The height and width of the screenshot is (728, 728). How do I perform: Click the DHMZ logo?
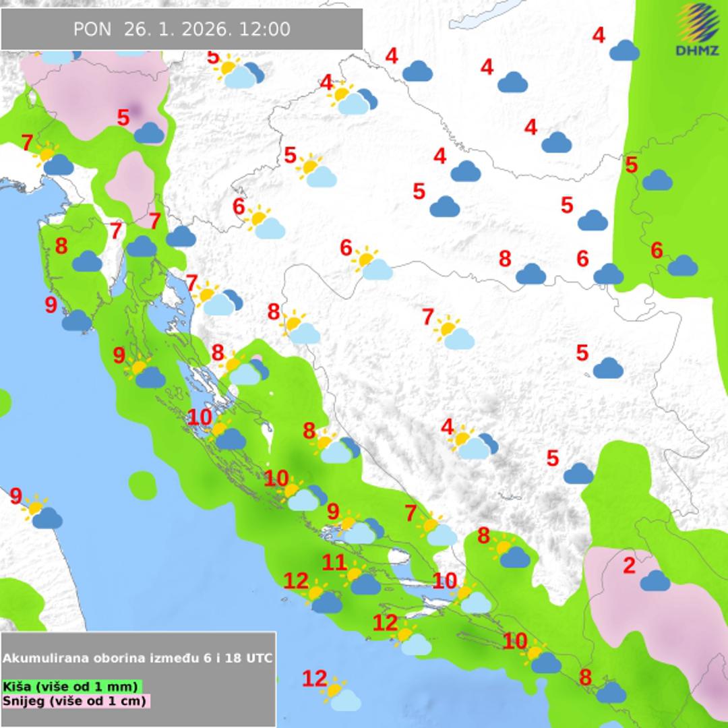pos(698,30)
